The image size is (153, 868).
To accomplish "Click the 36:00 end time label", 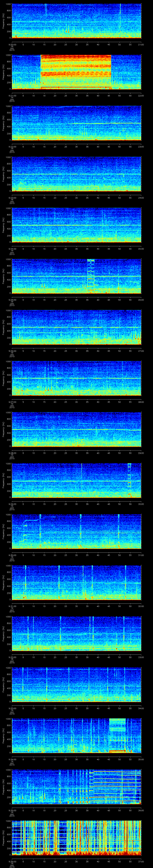I will [141, 810].
